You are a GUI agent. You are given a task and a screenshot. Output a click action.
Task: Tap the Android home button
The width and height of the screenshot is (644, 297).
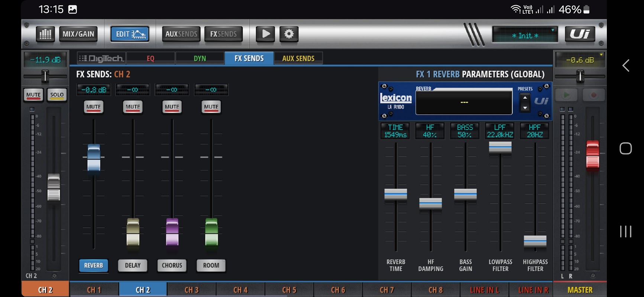[626, 148]
